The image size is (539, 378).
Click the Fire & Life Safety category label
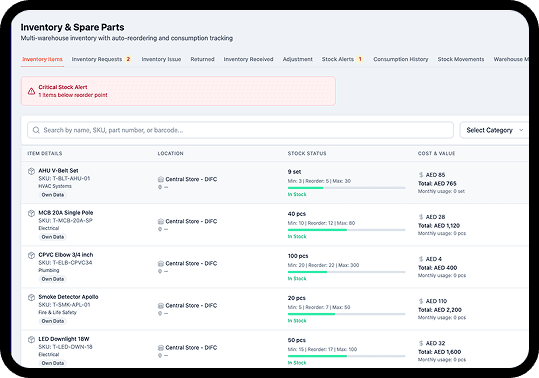tap(57, 312)
